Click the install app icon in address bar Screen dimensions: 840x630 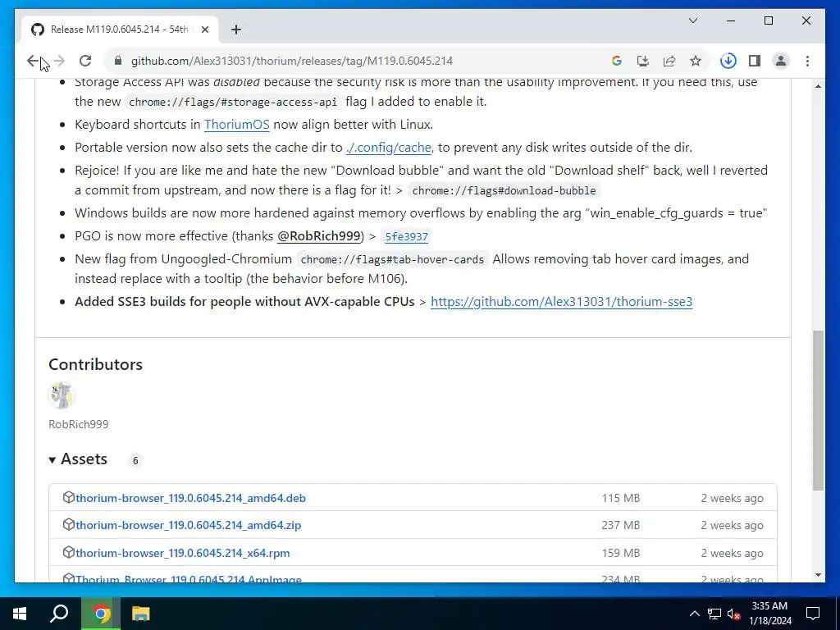click(x=643, y=61)
